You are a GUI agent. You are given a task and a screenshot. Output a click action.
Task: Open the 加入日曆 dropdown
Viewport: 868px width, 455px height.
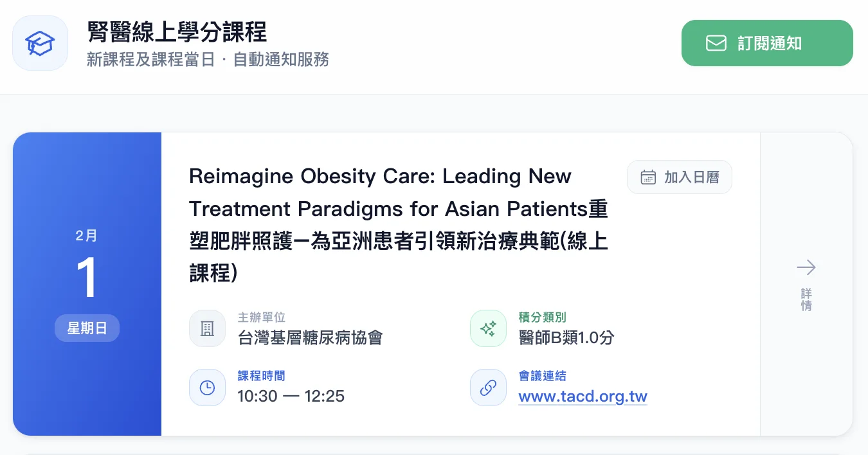pos(679,177)
